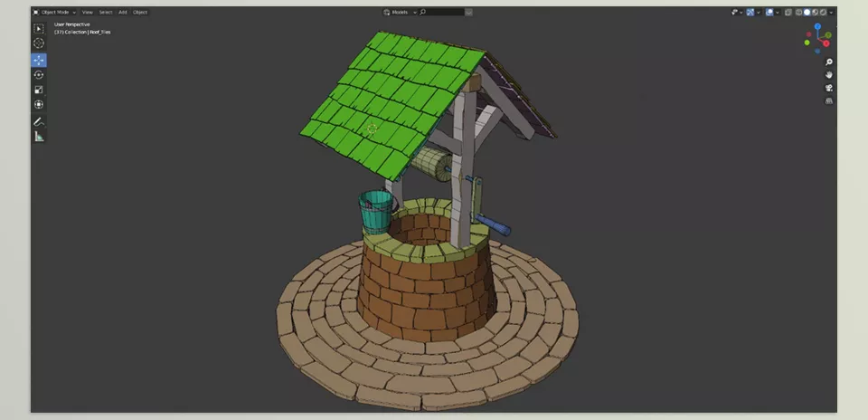Screen dimensions: 868x420
Task: Switch to wireframe shading
Action: coord(798,12)
